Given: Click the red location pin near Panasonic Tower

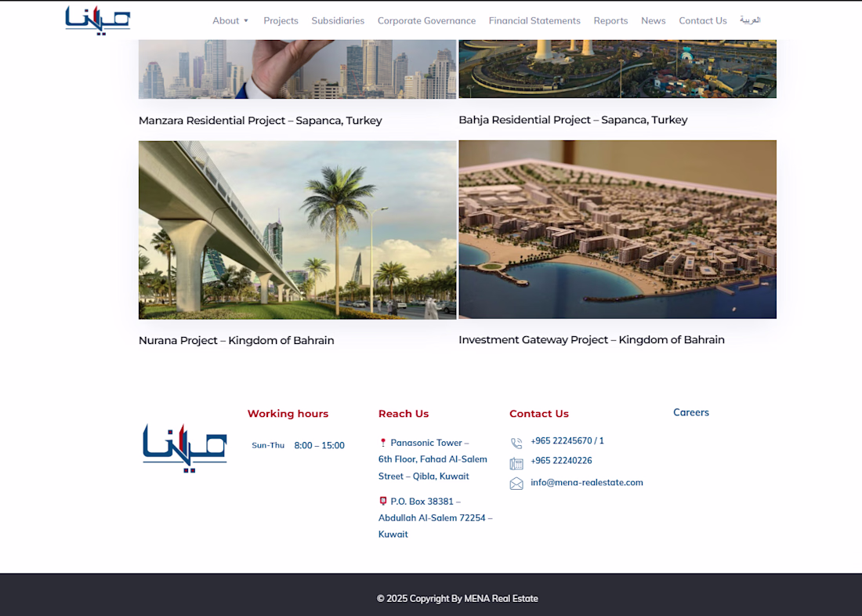Looking at the screenshot, I should pos(383,442).
